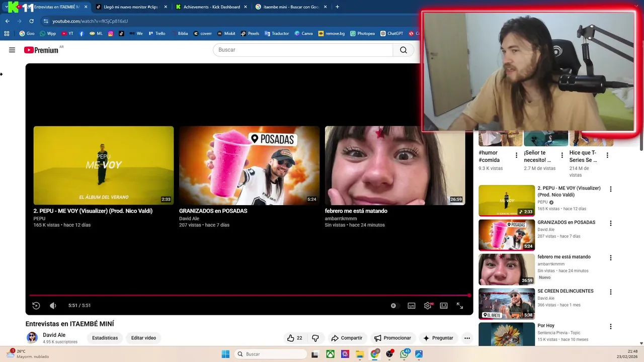Open options for #humor #comida short
Viewport: 644px width, 362px height.
click(x=516, y=155)
